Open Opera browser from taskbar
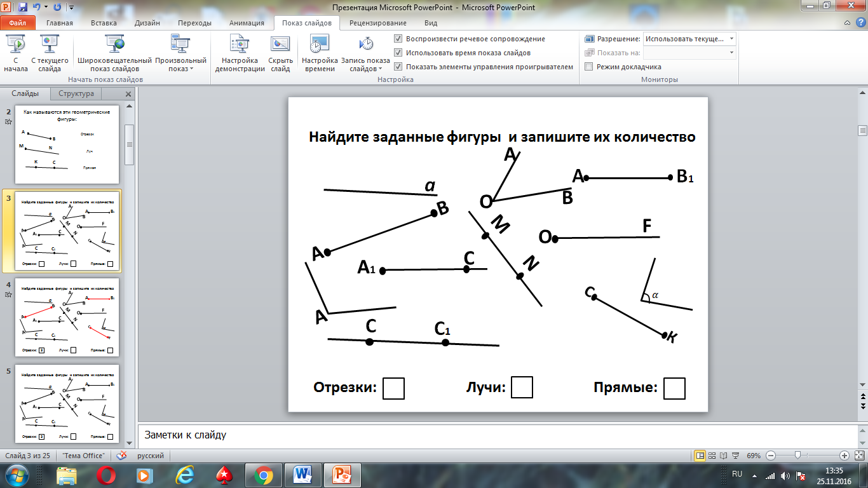Viewport: 868px width, 488px height. point(105,475)
